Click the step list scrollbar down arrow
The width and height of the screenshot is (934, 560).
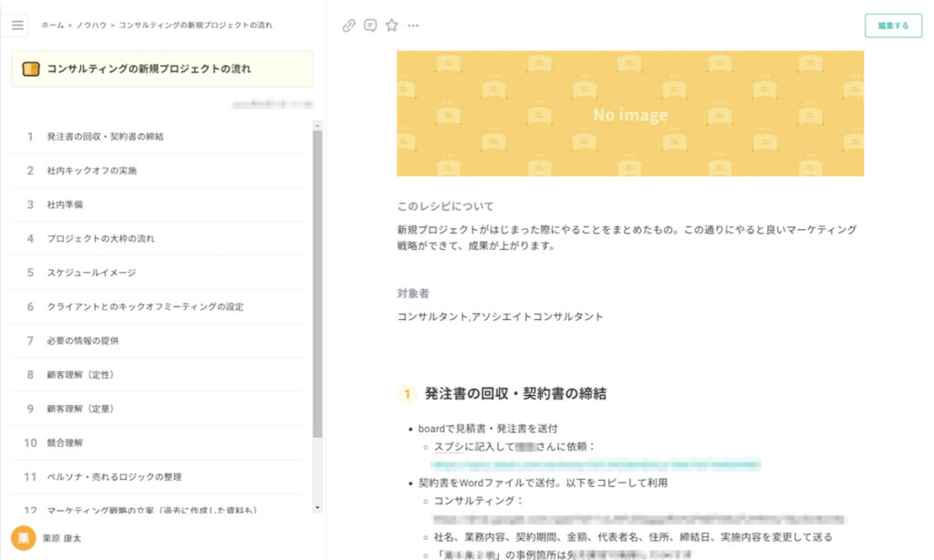pyautogui.click(x=317, y=508)
